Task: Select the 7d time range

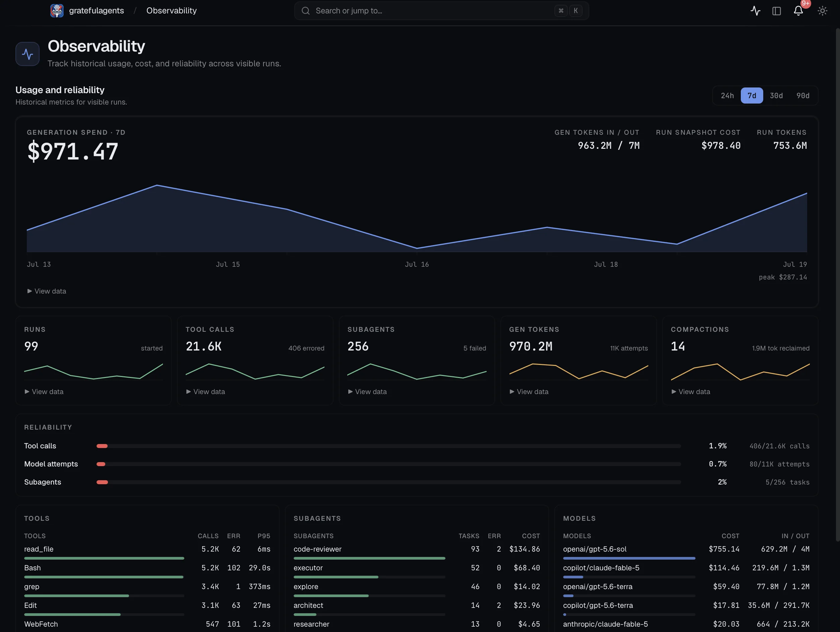Action: click(x=752, y=96)
